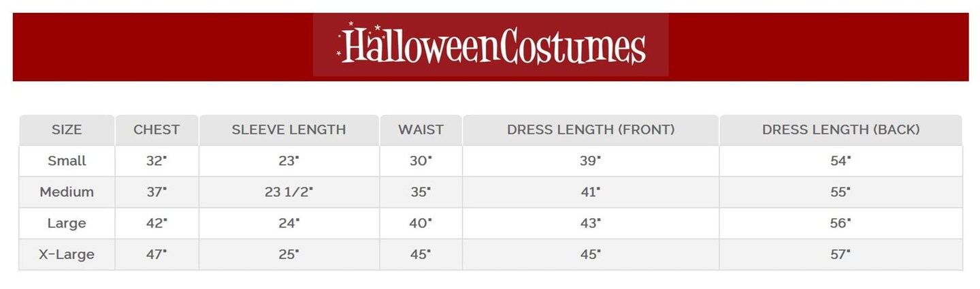Click the Large waist value 40"
Viewport: 980px width, 289px height.
pyautogui.click(x=421, y=223)
